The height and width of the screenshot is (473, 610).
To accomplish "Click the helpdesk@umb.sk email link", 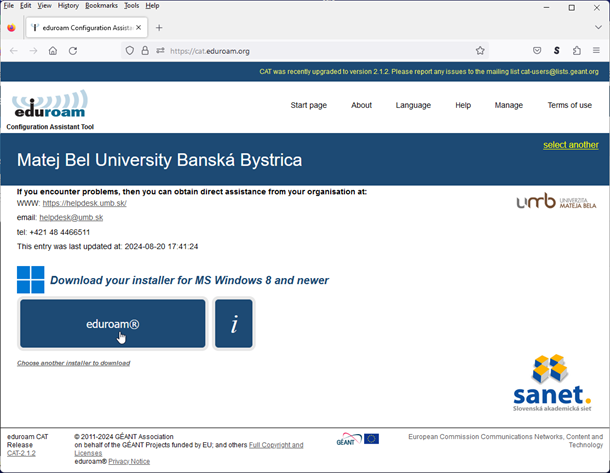I will point(71,217).
